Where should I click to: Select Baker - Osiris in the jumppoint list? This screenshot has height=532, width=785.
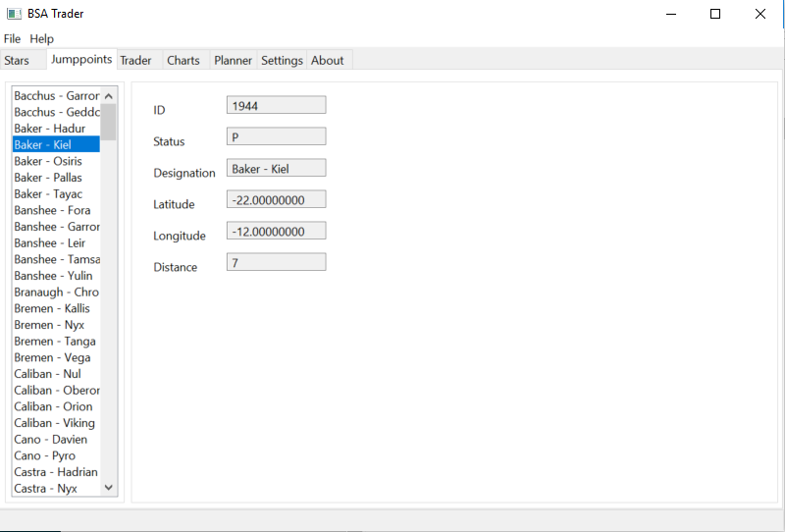pos(48,161)
